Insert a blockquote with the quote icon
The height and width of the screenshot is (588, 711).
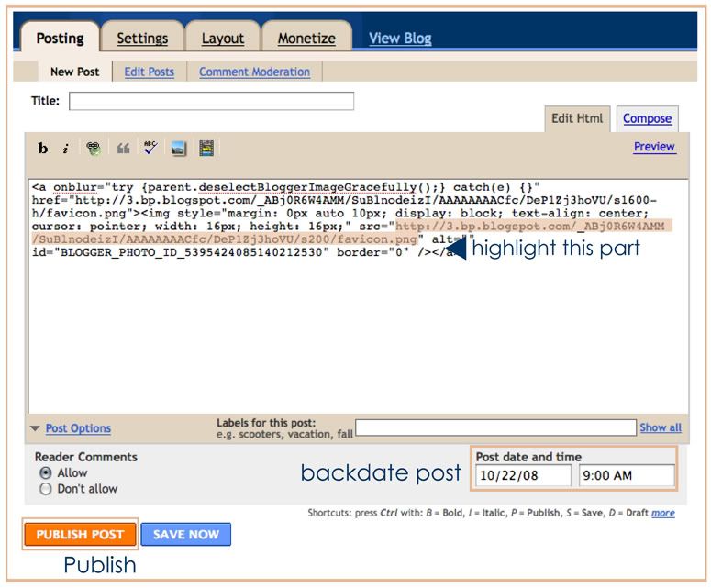(x=123, y=149)
